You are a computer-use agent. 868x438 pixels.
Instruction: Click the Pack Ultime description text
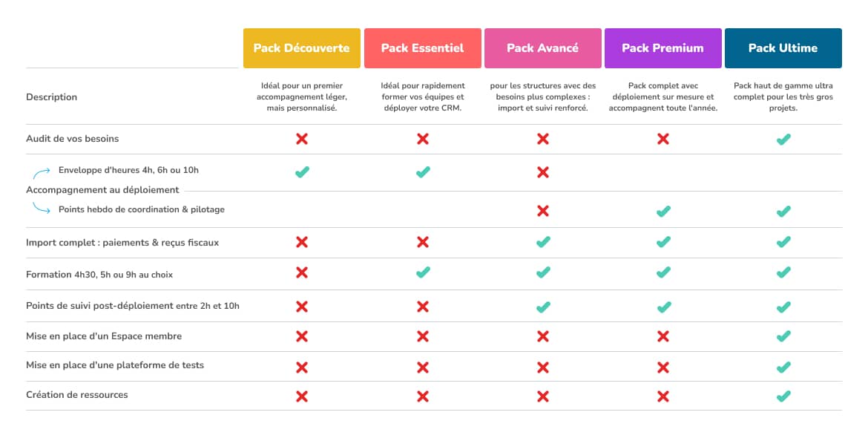click(783, 97)
